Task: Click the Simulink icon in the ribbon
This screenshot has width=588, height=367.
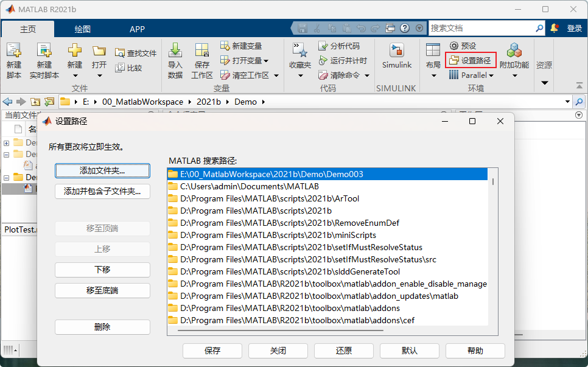Action: coord(396,51)
